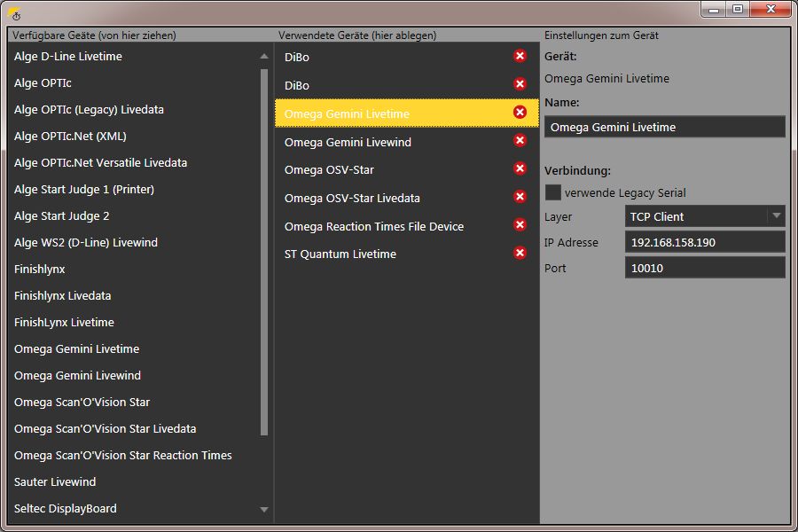Close the device configuration window
The width and height of the screenshot is (798, 532).
coord(771,9)
